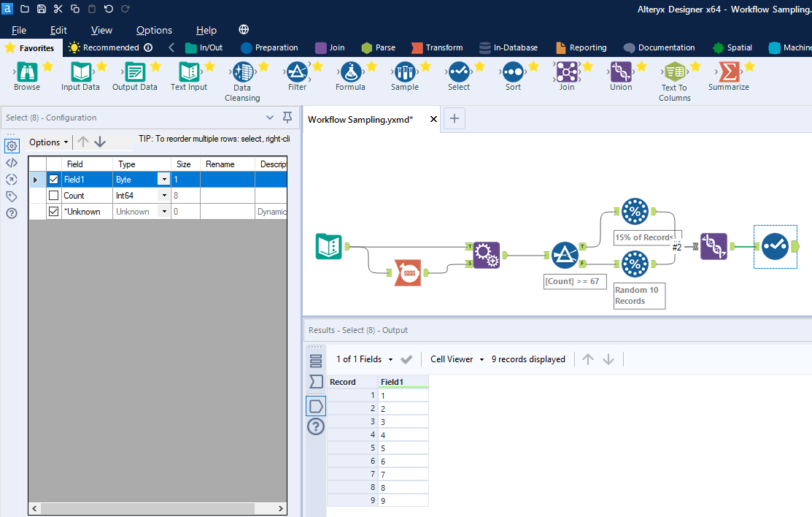Viewport: 812px width, 517px height.
Task: Click the plus button to add a workflow
Action: (x=455, y=118)
